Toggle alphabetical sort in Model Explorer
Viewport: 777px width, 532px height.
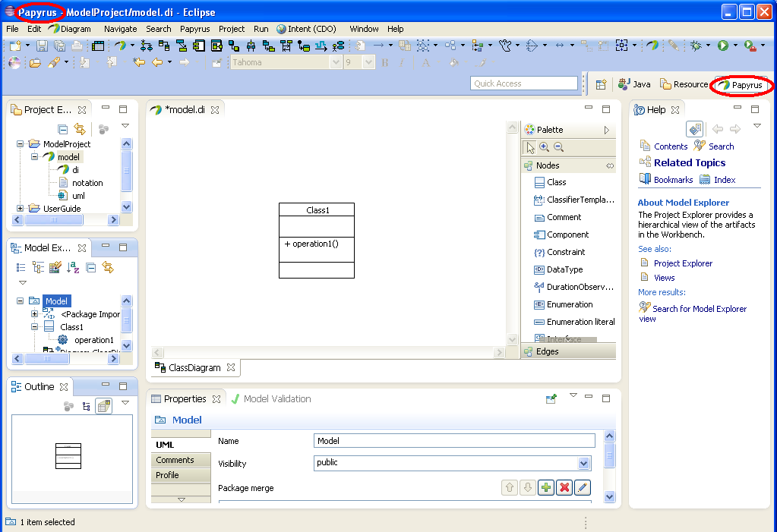pos(73,268)
